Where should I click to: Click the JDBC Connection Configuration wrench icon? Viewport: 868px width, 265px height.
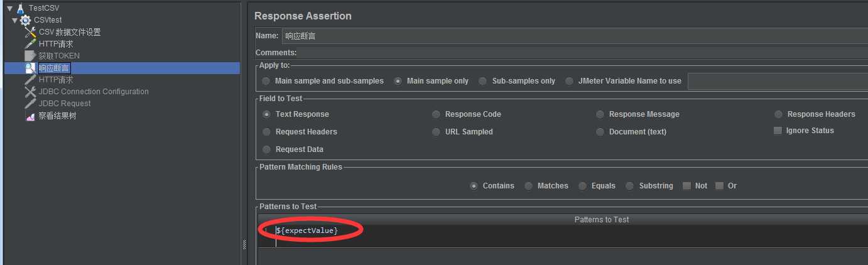click(30, 92)
